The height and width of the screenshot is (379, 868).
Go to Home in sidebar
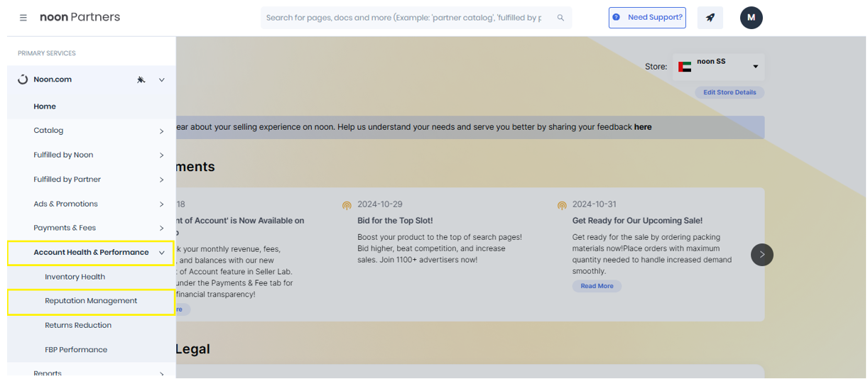coord(45,106)
